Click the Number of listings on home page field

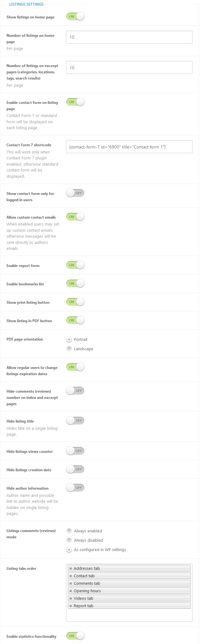pos(129,37)
